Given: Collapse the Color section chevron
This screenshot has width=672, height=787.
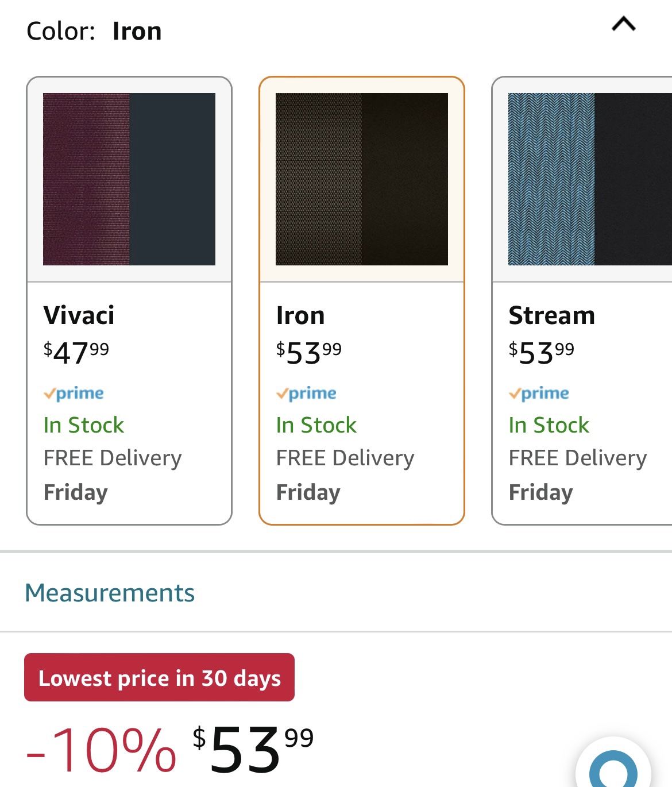Looking at the screenshot, I should pos(623,24).
